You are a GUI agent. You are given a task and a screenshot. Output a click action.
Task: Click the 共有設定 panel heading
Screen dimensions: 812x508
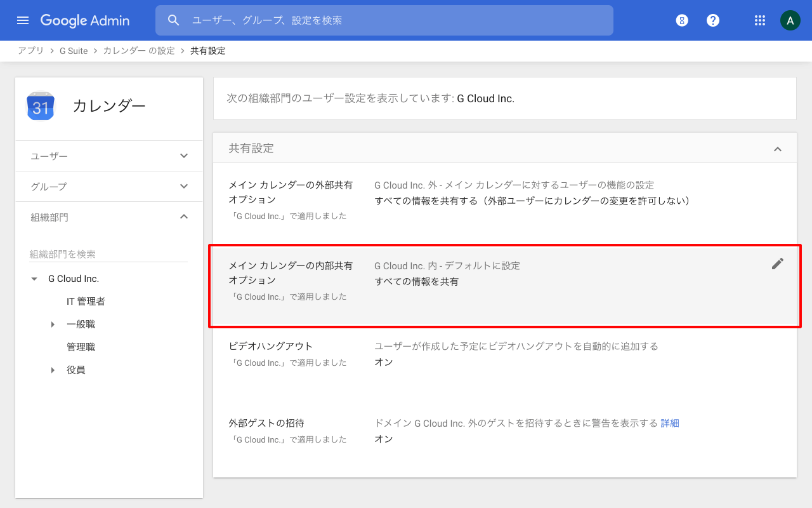click(x=251, y=149)
